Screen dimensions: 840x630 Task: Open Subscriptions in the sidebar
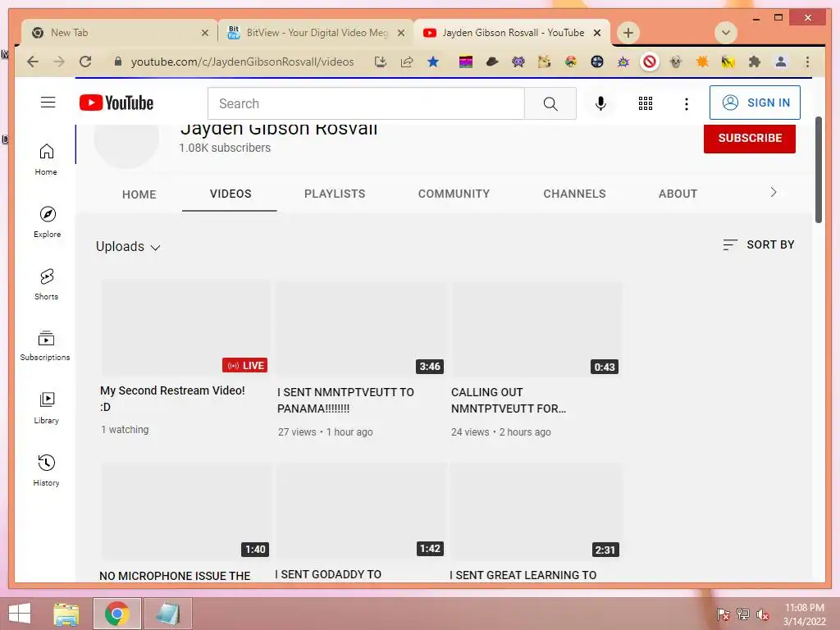[46, 345]
